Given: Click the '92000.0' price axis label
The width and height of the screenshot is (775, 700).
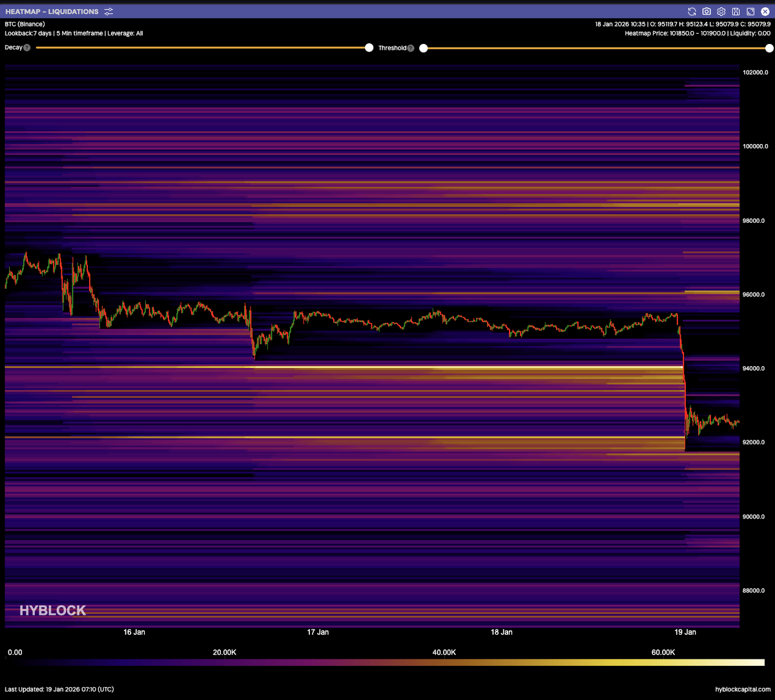Looking at the screenshot, I should [x=754, y=443].
